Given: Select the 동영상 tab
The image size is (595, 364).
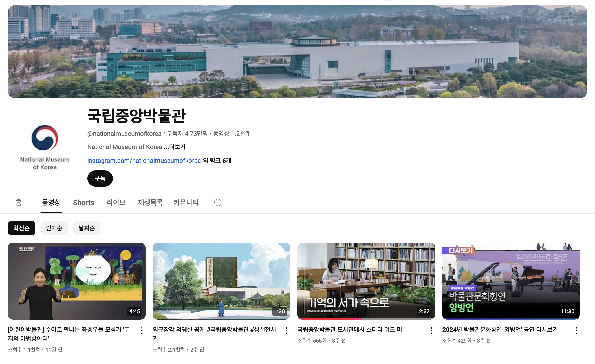Looking at the screenshot, I should (51, 203).
